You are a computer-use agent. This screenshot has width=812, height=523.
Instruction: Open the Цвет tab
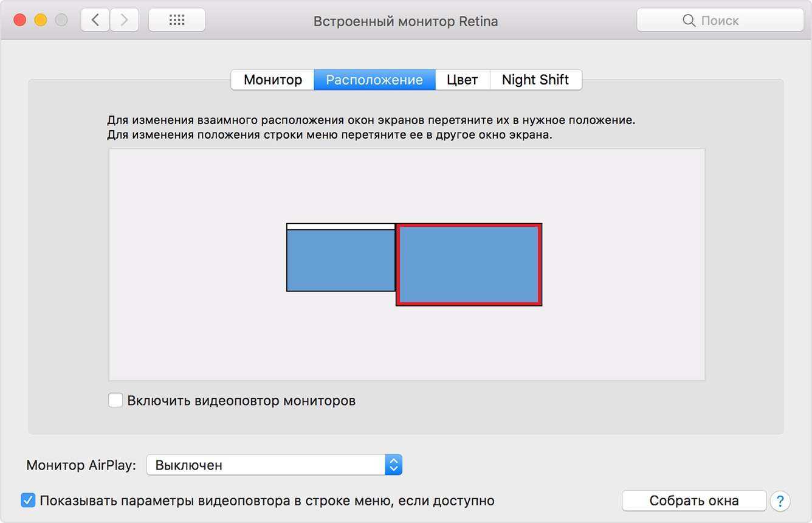[x=462, y=80]
